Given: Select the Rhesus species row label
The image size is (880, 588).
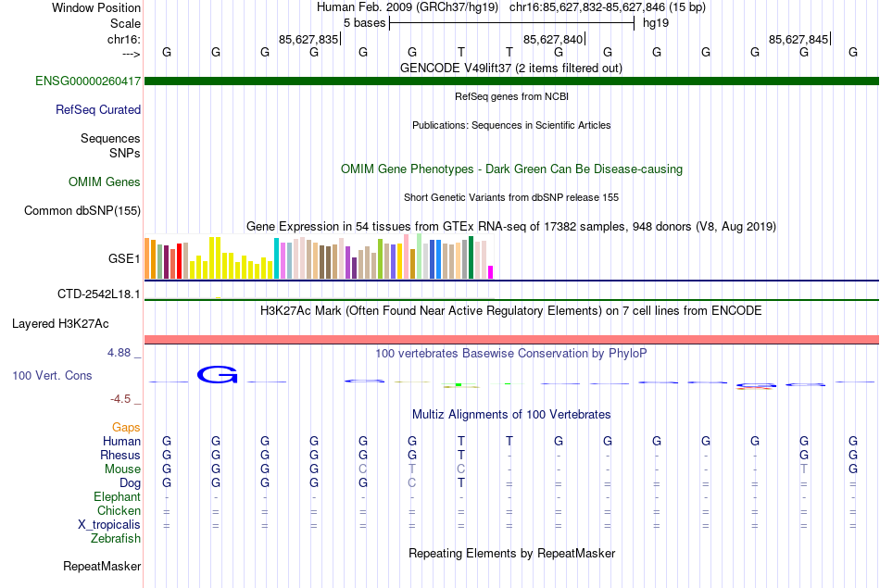Looking at the screenshot, I should pos(120,455).
